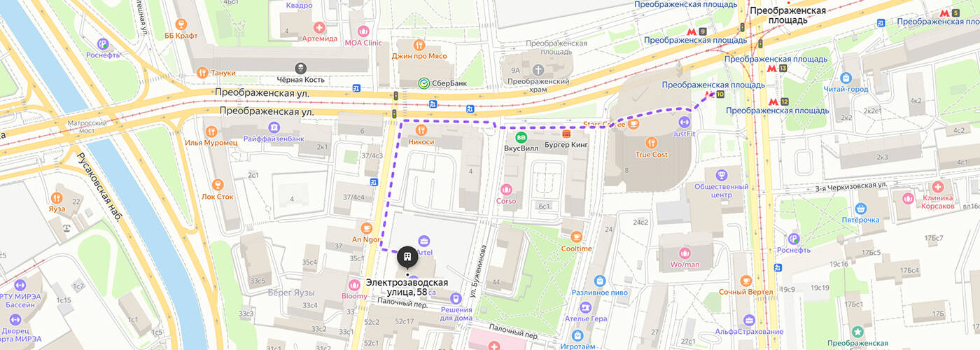Image resolution: width=980 pixels, height=350 pixels.
Task: Open the Cooltime cafe marker
Action: pyautogui.click(x=576, y=237)
